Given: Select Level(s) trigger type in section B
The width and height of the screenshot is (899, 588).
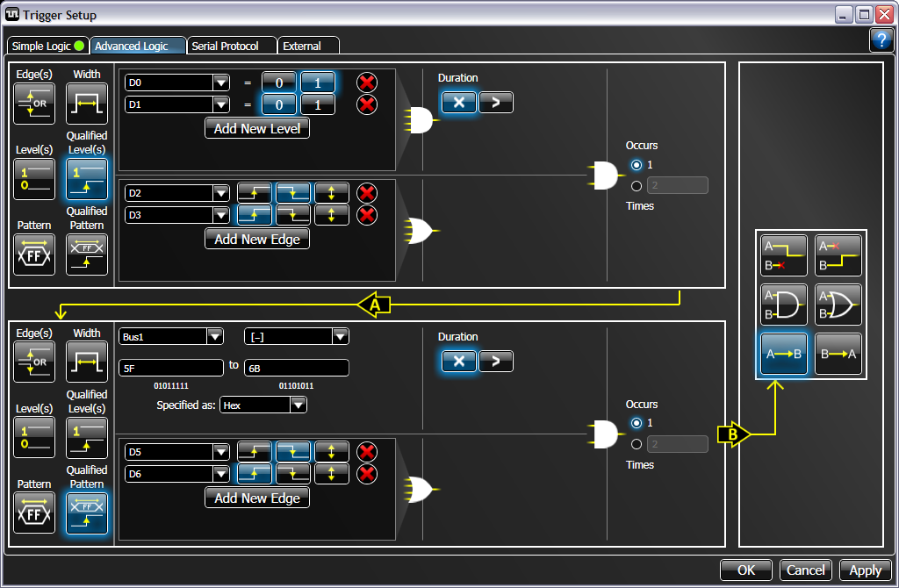Looking at the screenshot, I should coord(34,438).
